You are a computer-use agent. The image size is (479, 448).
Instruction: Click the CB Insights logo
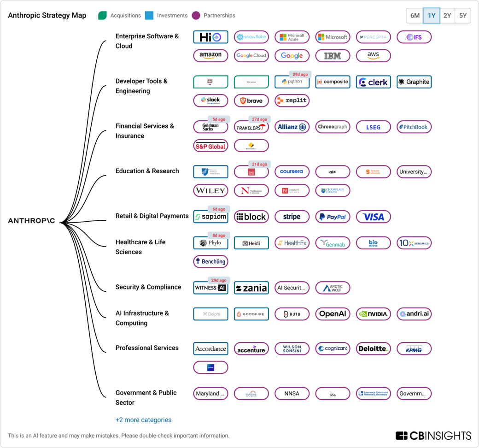(433, 436)
